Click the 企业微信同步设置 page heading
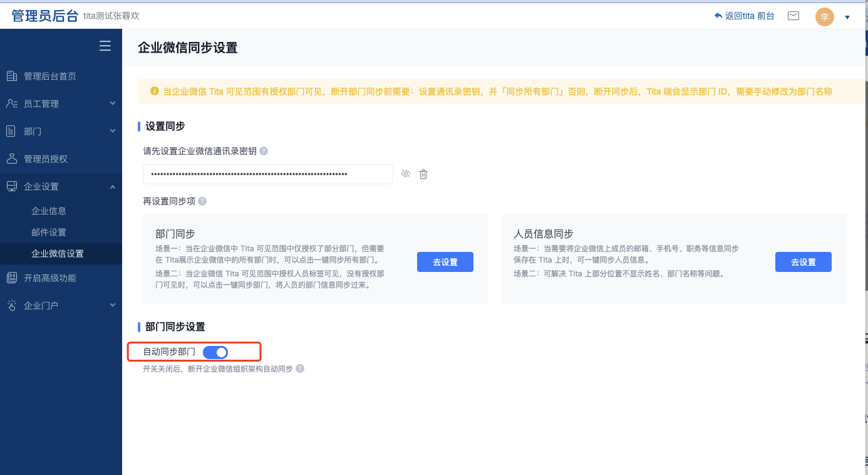Screen dimensions: 868x475 tap(188, 48)
